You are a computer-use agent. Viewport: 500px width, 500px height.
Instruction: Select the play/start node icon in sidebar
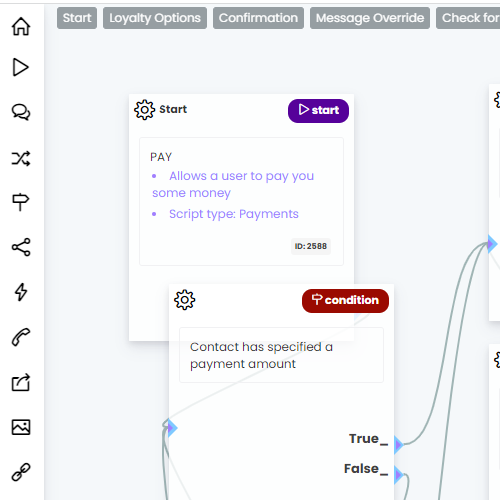21,67
